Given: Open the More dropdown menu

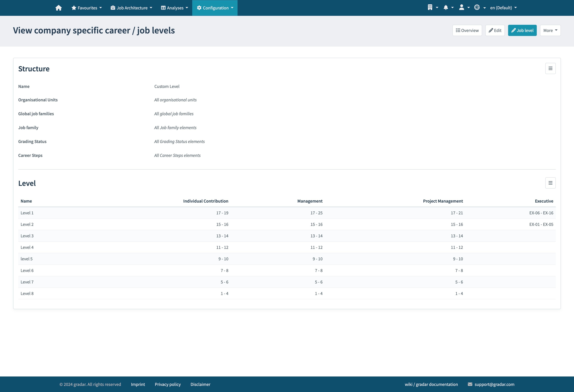Looking at the screenshot, I should (x=550, y=30).
